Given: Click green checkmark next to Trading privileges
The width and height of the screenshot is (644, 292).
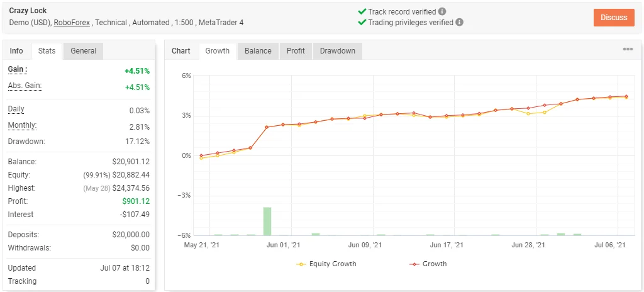Looking at the screenshot, I should [362, 22].
